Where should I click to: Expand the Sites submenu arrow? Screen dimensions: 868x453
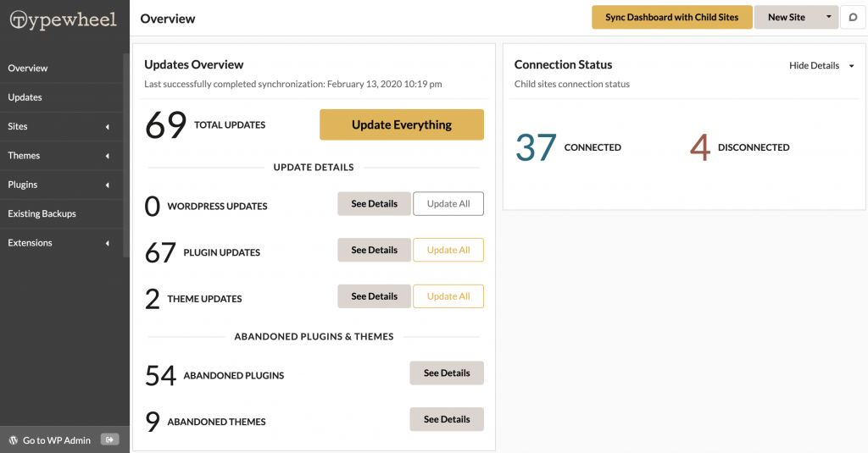click(x=108, y=127)
